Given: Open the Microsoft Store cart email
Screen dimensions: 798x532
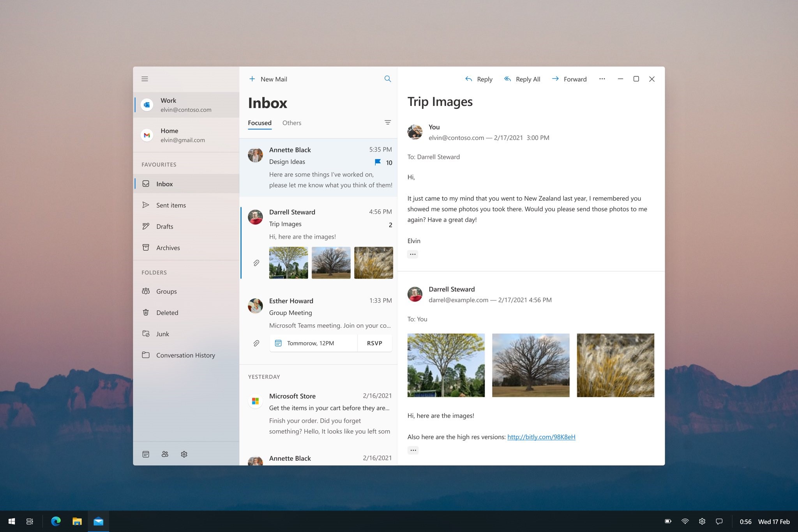Looking at the screenshot, I should 318,414.
